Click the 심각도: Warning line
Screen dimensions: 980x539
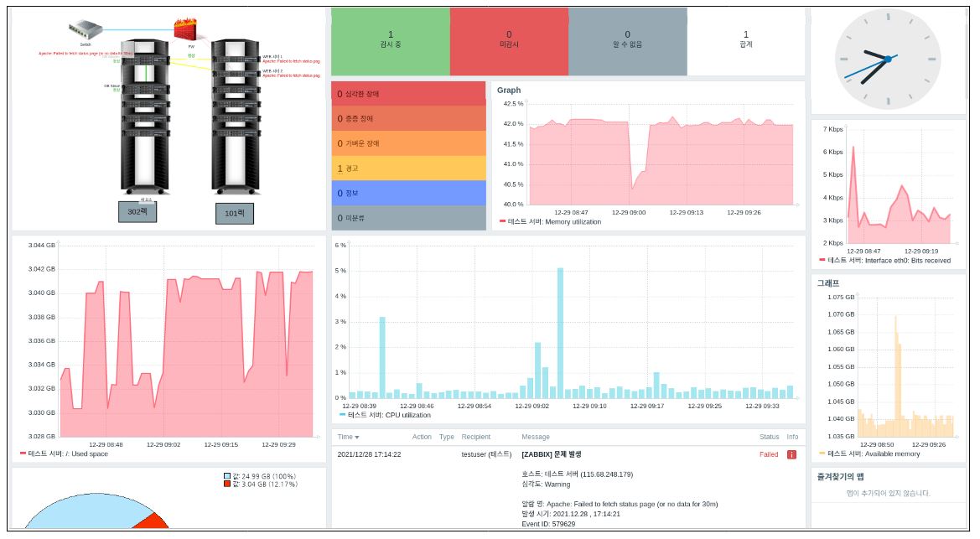[546, 484]
